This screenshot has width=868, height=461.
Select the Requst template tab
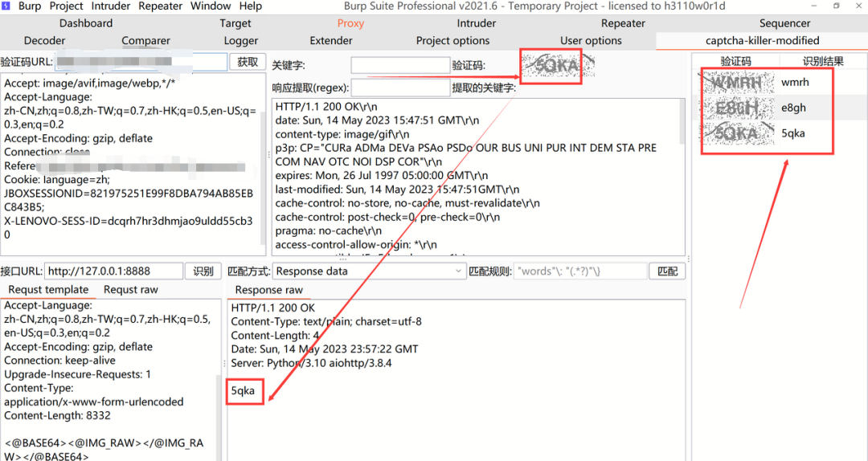(x=48, y=289)
